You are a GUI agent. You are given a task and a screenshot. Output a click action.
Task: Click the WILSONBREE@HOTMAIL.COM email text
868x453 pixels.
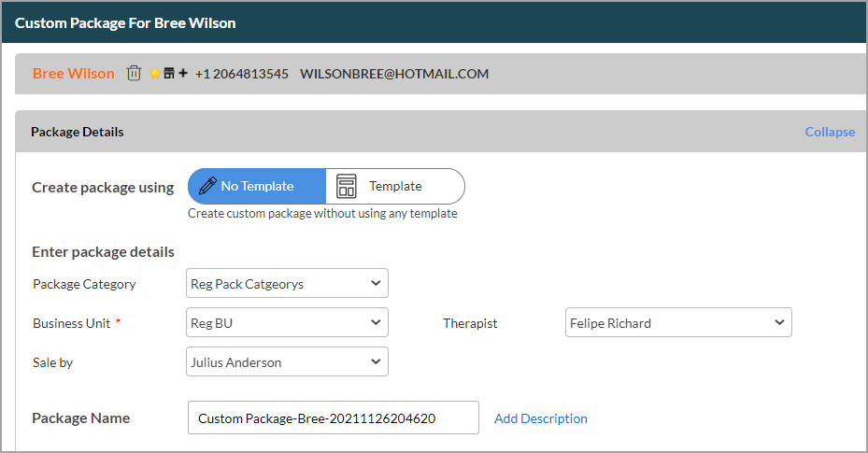pyautogui.click(x=394, y=74)
